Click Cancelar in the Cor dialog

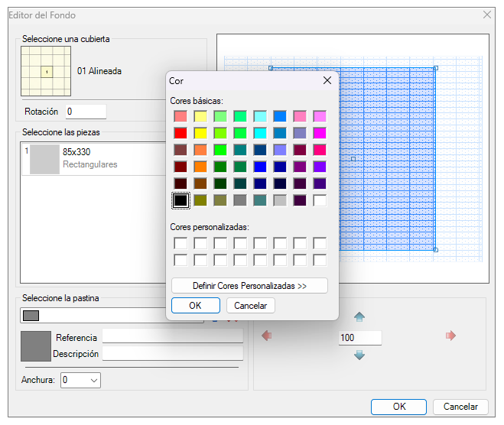click(250, 305)
